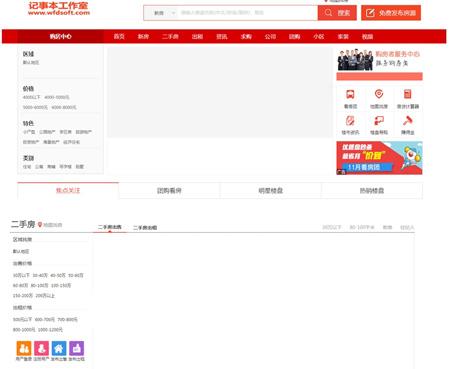The image size is (450, 369).
Task: Open the 小区 menu item
Action: [x=319, y=36]
